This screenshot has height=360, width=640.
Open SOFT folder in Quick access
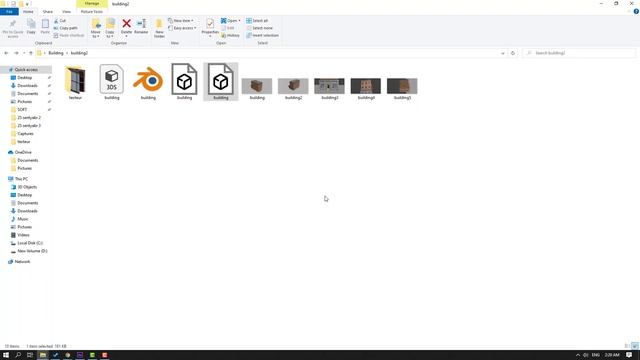(22, 110)
